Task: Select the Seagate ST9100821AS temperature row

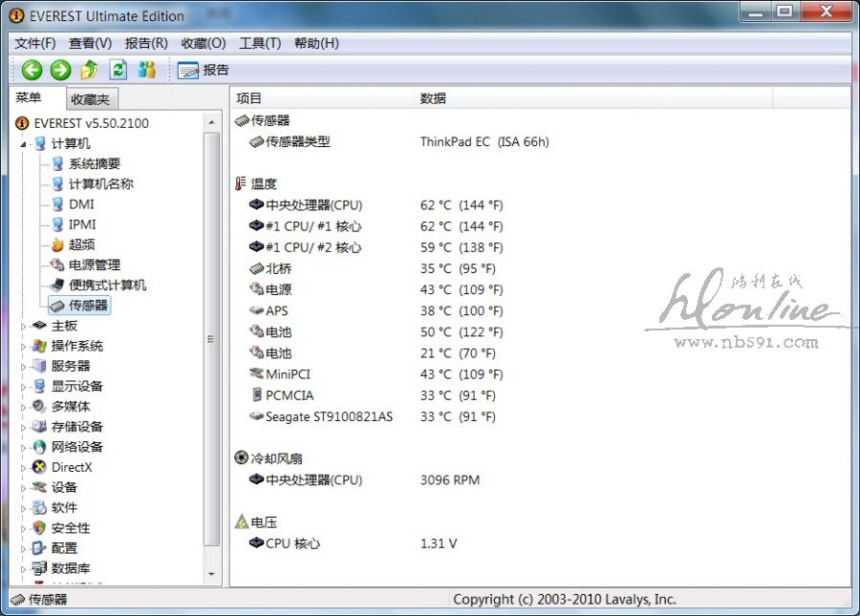Action: click(x=329, y=416)
